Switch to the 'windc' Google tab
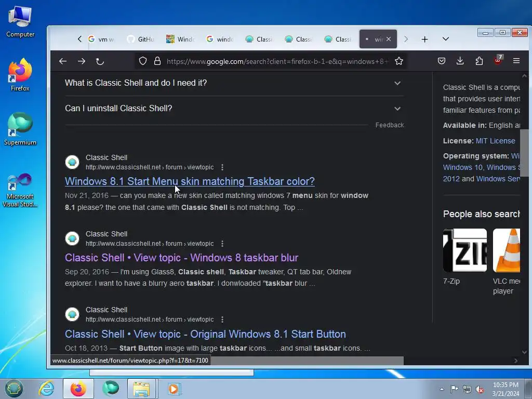This screenshot has width=532, height=399. click(x=220, y=39)
